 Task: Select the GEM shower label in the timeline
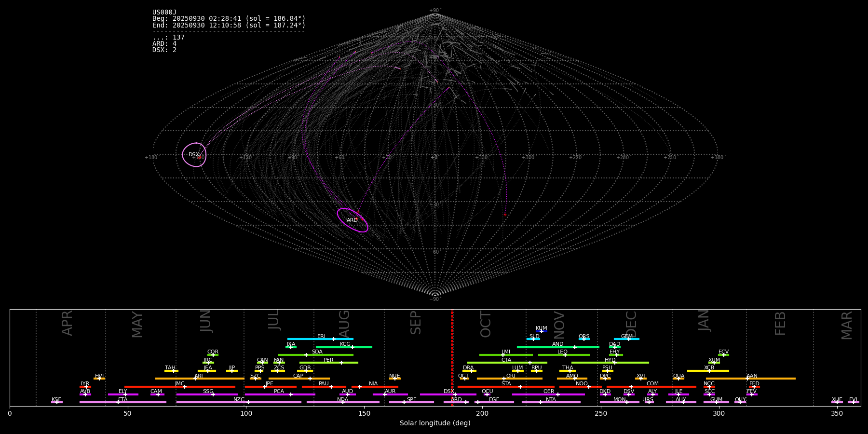pyautogui.click(x=627, y=337)
